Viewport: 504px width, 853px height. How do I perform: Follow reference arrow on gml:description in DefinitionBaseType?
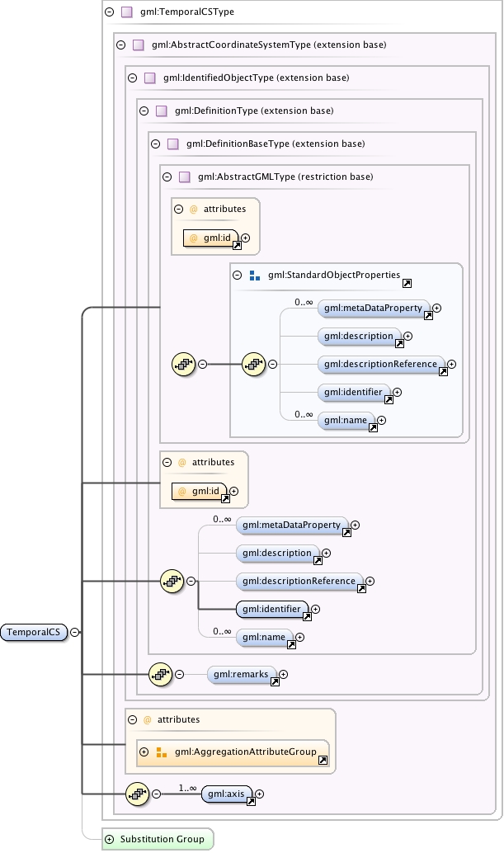(x=318, y=560)
